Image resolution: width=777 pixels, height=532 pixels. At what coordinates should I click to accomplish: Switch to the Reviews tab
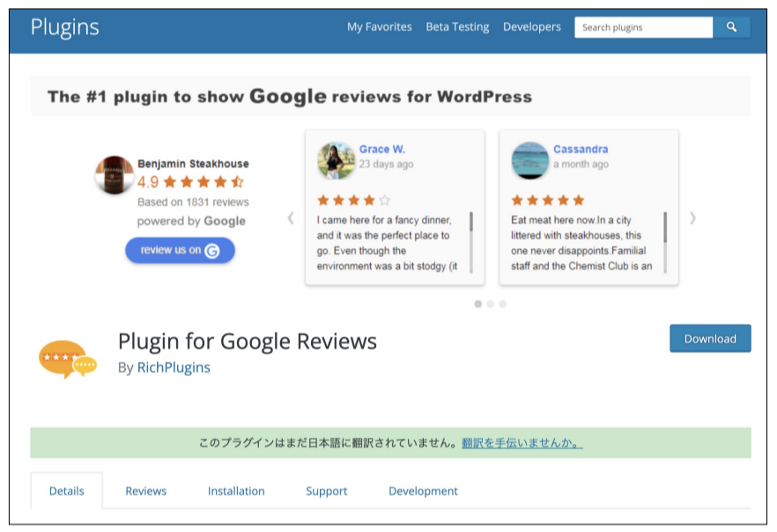(145, 491)
